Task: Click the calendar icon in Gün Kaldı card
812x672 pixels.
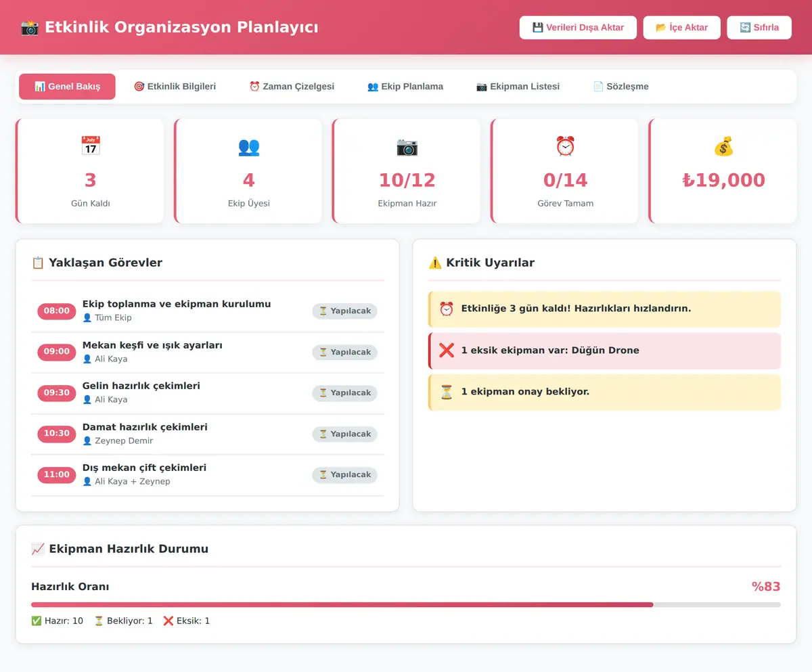Action: [91, 146]
